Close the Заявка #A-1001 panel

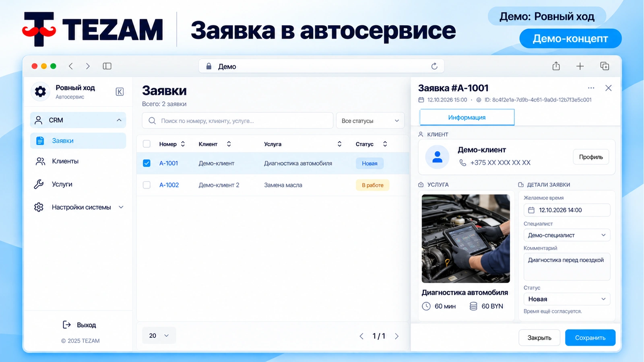(609, 88)
